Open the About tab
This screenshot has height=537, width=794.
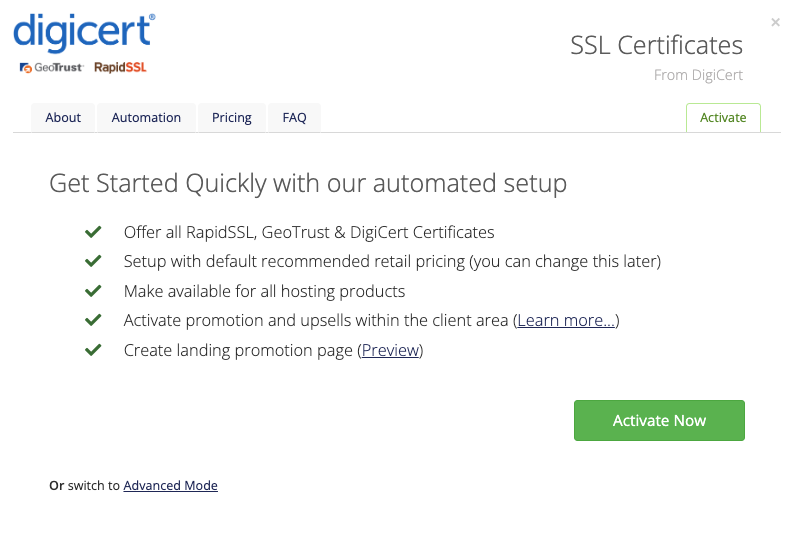point(63,118)
